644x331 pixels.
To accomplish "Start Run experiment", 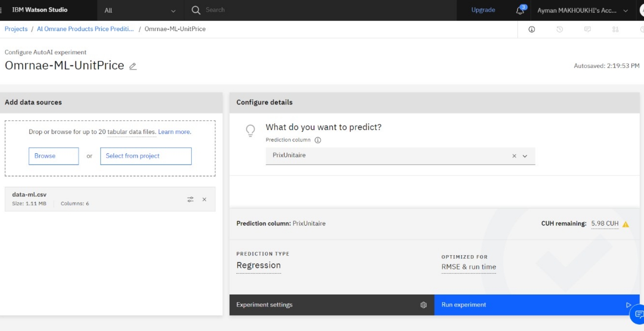I will pos(536,305).
